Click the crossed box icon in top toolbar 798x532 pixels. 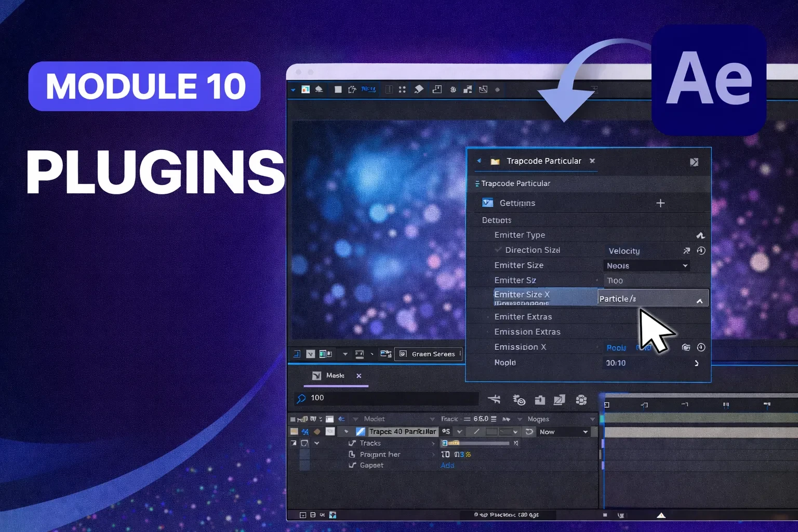tap(483, 89)
